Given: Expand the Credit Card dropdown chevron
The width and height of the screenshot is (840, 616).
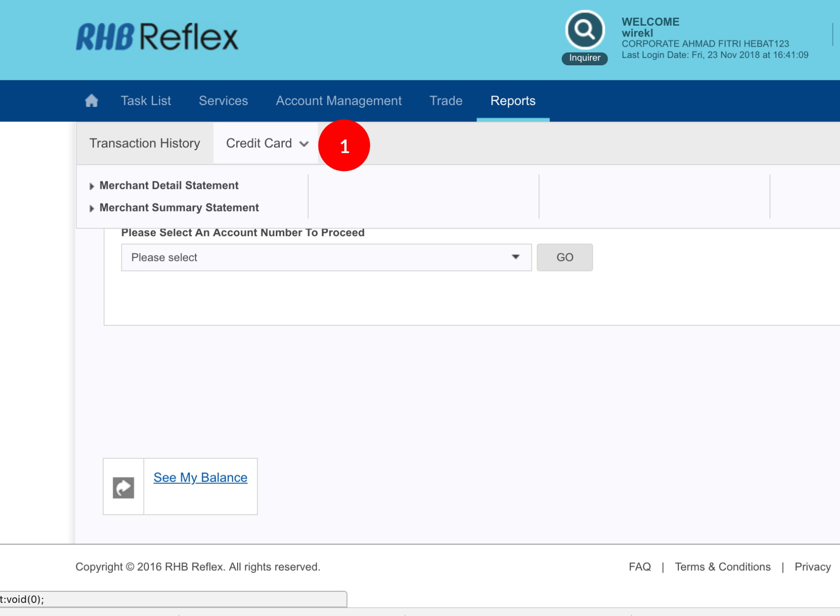Looking at the screenshot, I should coord(304,144).
